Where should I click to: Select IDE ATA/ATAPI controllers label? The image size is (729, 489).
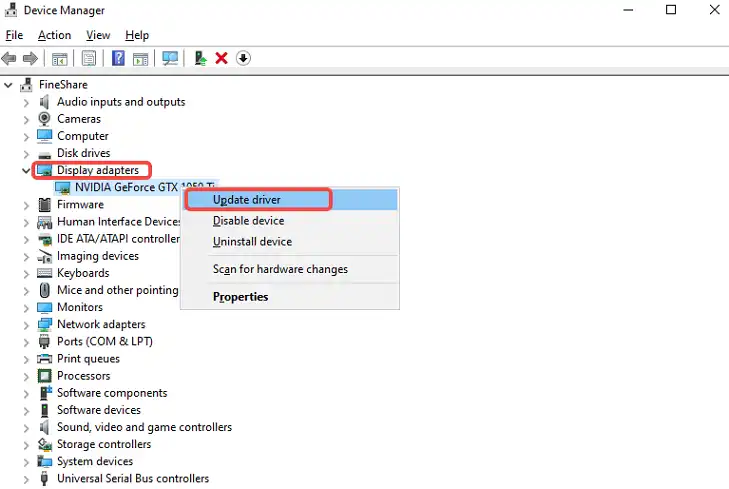(x=118, y=239)
